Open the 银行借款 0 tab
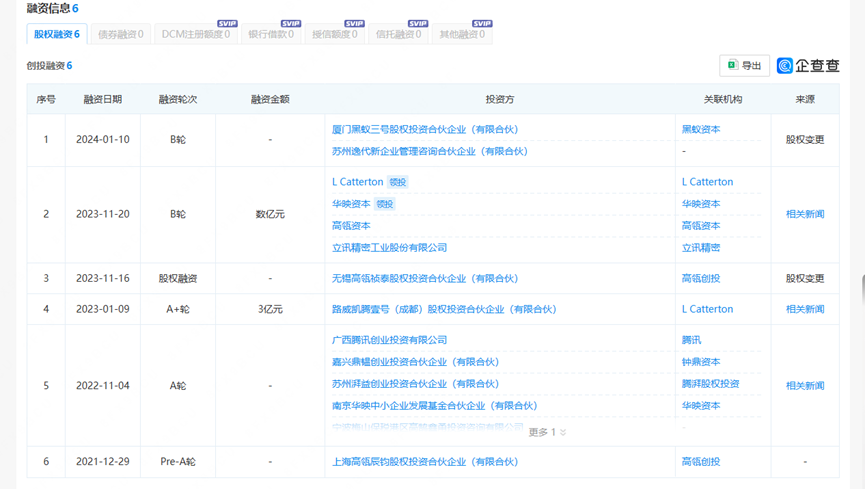The height and width of the screenshot is (489, 865). tap(271, 34)
